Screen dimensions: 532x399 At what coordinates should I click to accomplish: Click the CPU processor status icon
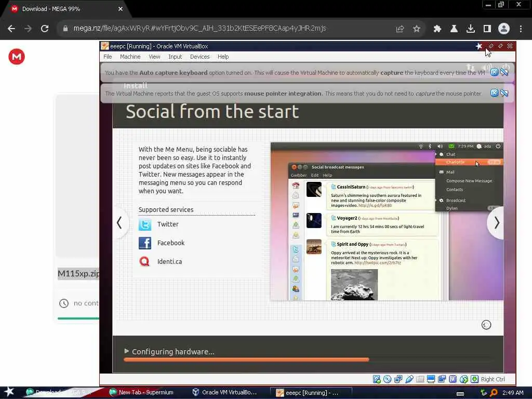[x=453, y=379]
